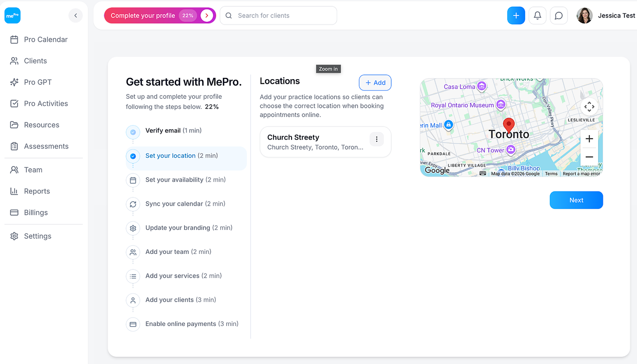Collapse the sidebar with the chevron button
This screenshot has height=364, width=637.
[x=76, y=15]
